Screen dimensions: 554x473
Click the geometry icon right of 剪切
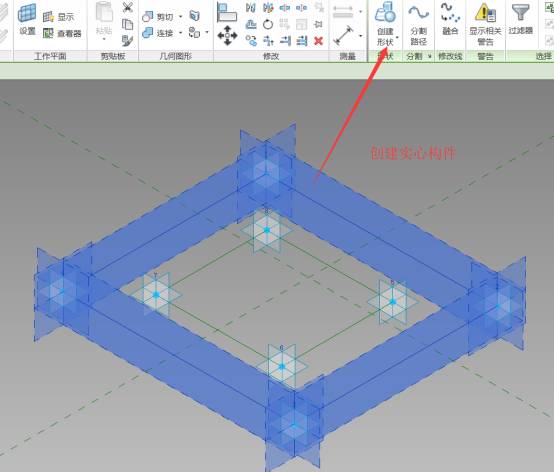coord(195,16)
